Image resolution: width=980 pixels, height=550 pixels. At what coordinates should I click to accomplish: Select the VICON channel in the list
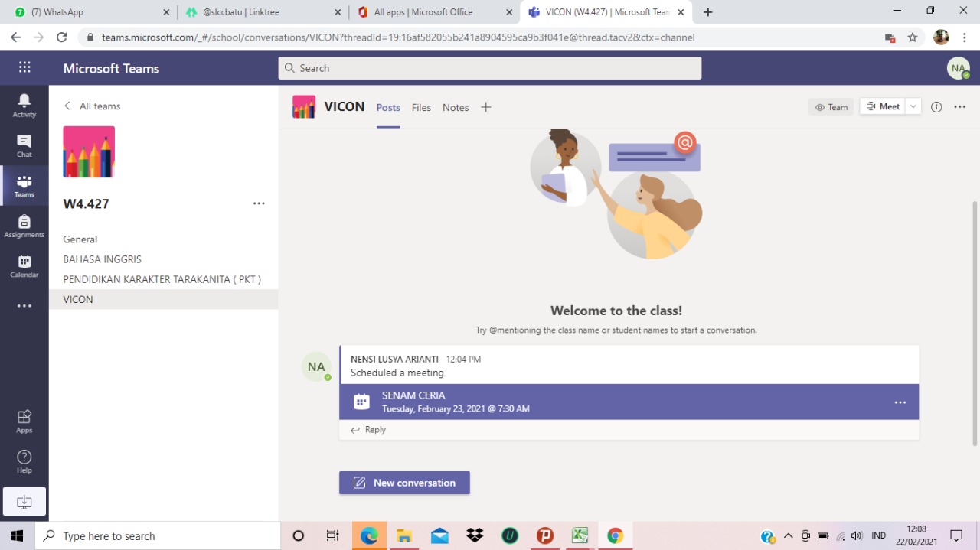[164, 299]
